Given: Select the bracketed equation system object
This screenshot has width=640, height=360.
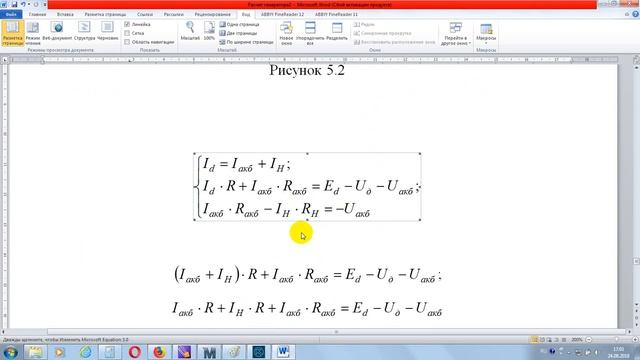Looking at the screenshot, I should click(307, 187).
